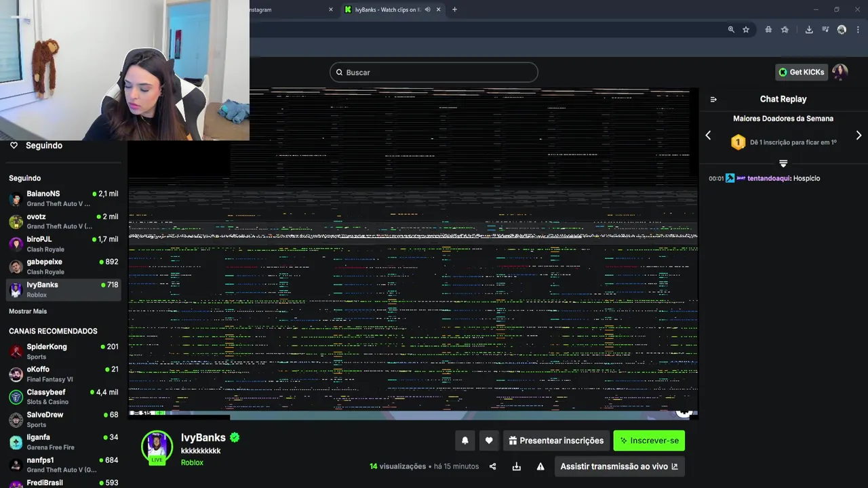The image size is (868, 488).
Task: Expand list with Mostrar Mais
Action: point(28,311)
